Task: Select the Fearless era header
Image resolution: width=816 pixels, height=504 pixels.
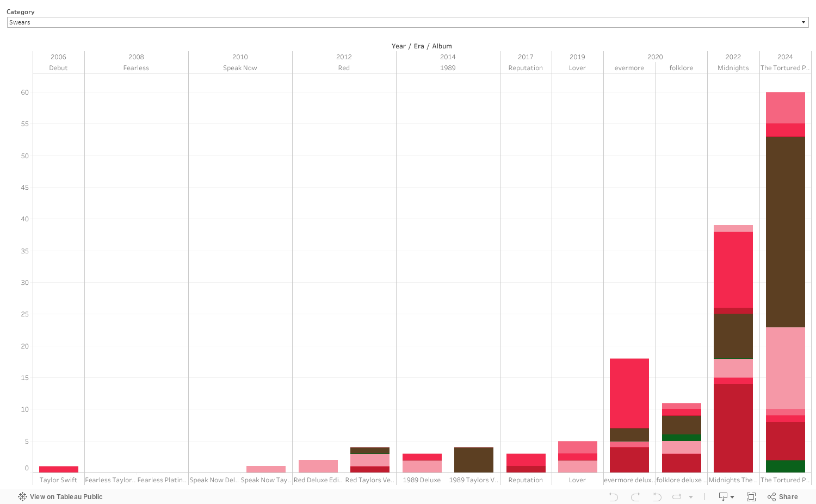Action: coord(136,68)
